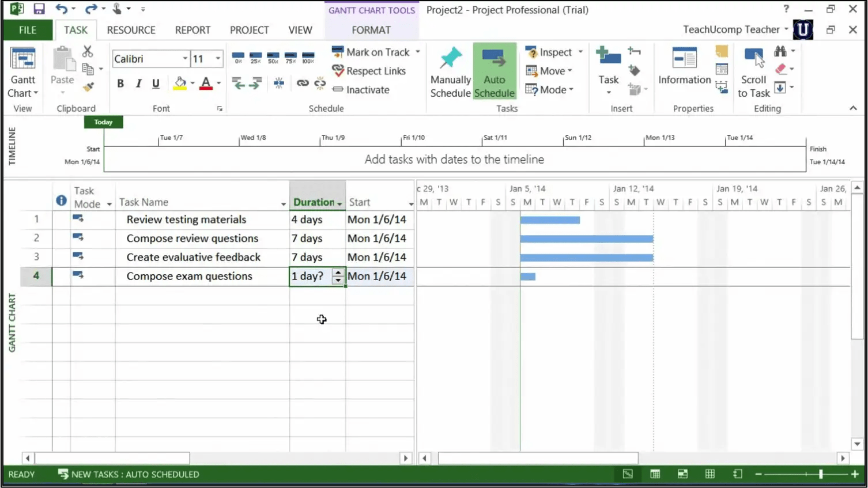868x488 pixels.
Task: Toggle Respect Links for the task
Action: coord(369,71)
